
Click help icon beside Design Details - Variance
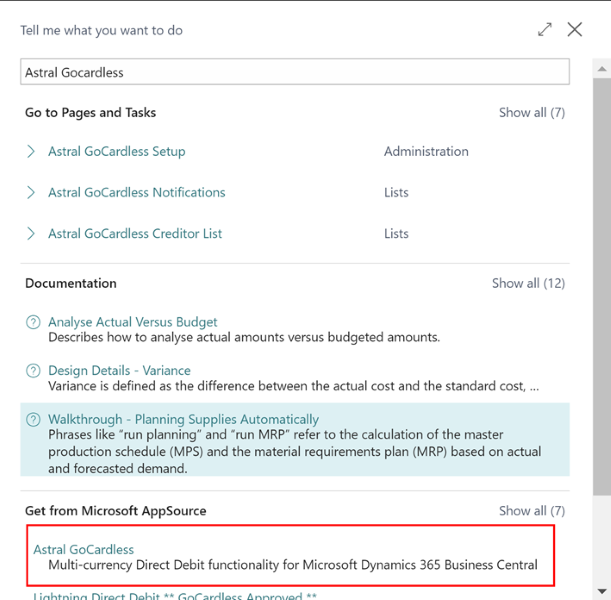click(x=33, y=371)
